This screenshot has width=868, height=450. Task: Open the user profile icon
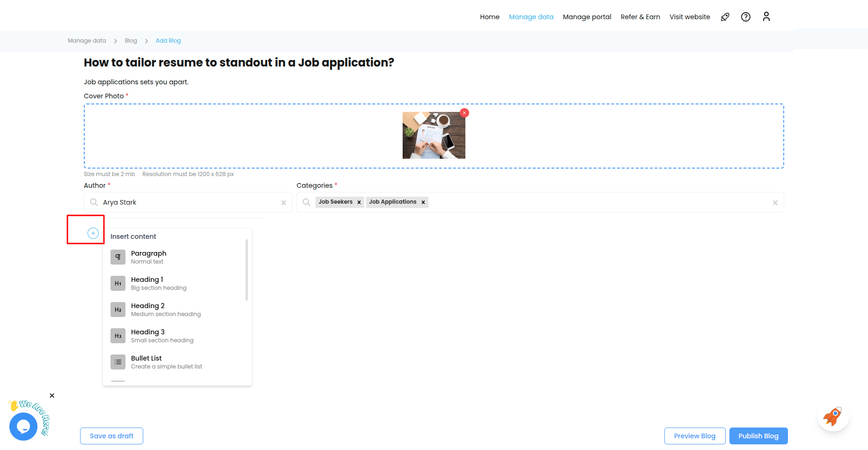pyautogui.click(x=766, y=17)
